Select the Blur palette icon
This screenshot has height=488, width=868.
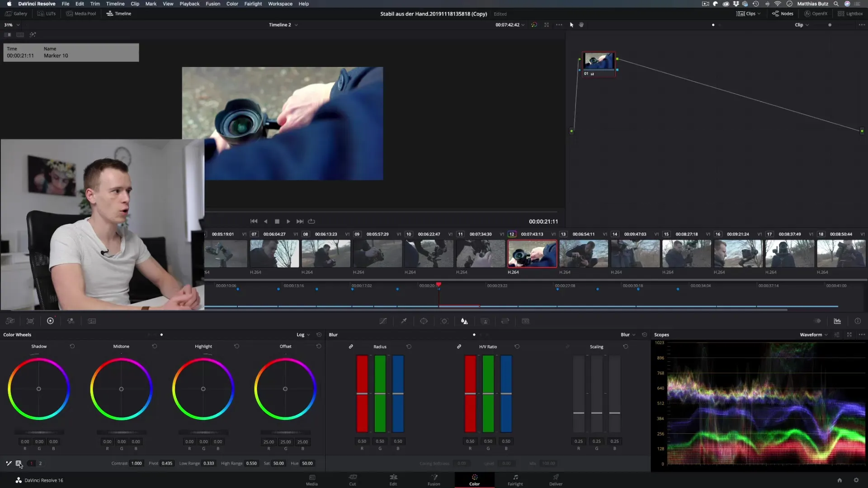tap(464, 321)
